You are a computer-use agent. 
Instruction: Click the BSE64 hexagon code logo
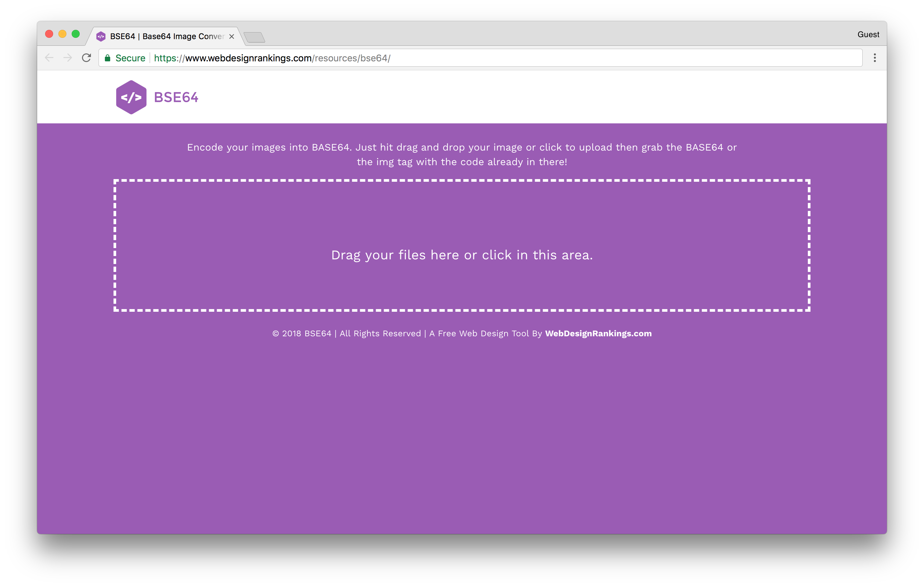tap(131, 98)
